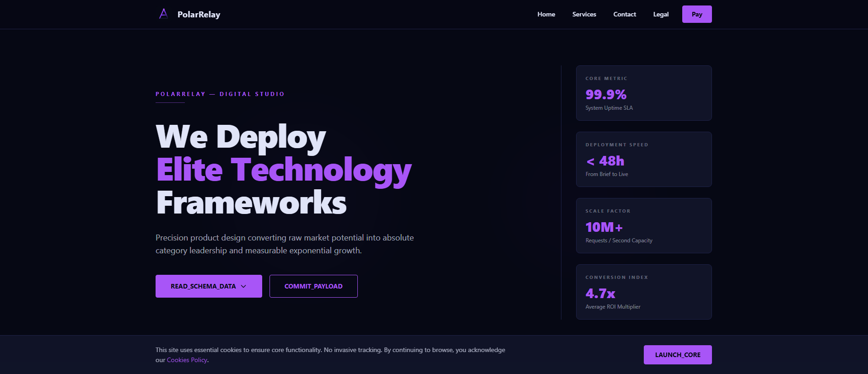
Task: Click the Conversion Index label
Action: 617,278
